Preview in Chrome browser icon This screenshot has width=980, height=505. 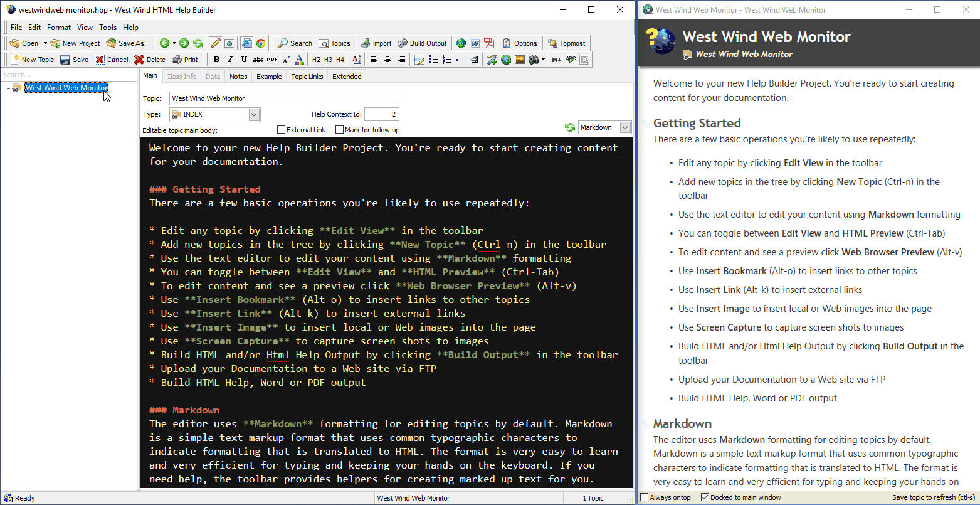[x=261, y=43]
